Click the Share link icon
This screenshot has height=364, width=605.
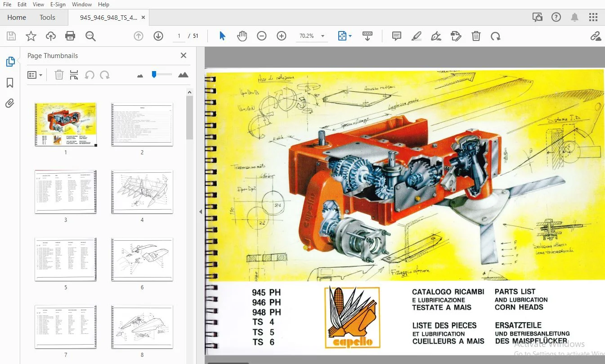(x=596, y=36)
